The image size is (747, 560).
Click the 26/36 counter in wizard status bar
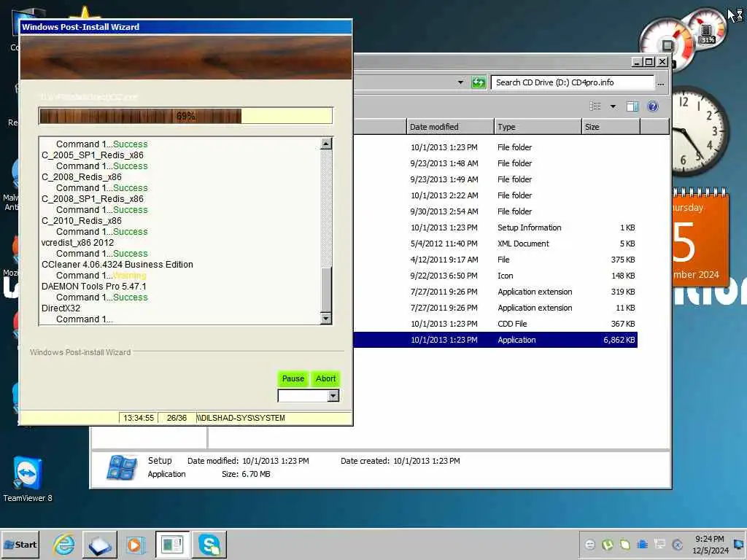click(177, 418)
